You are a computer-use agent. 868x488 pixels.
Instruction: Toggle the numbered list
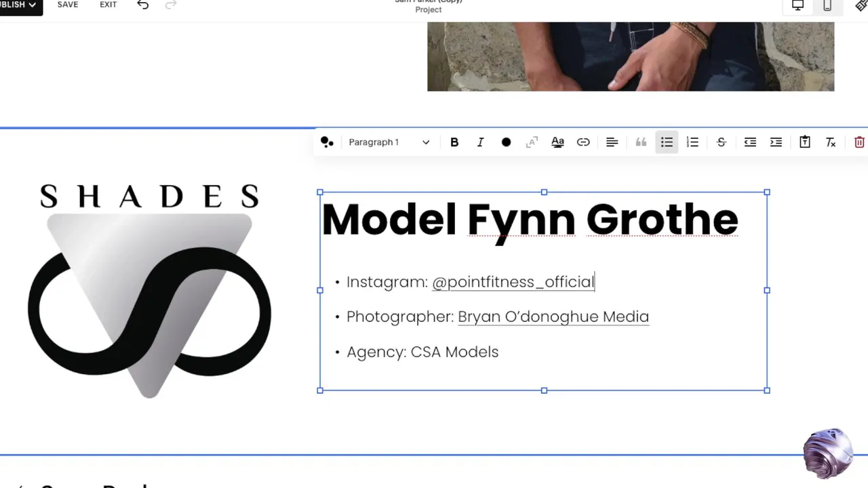[692, 142]
